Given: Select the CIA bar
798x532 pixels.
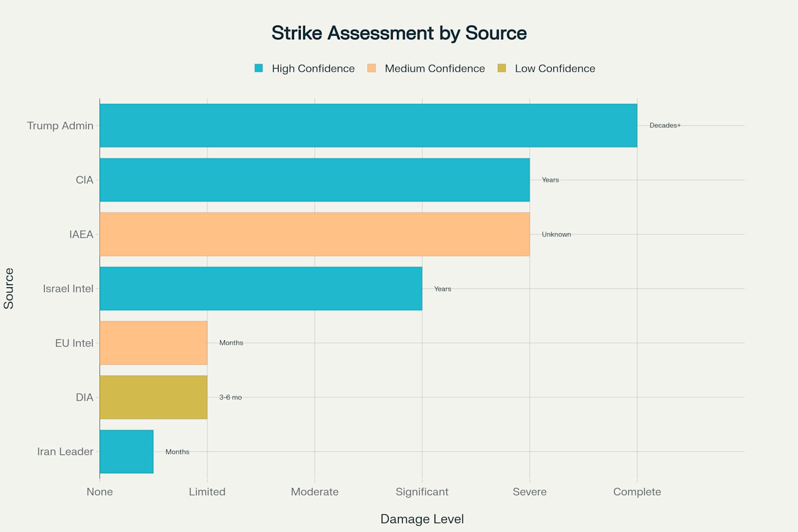Looking at the screenshot, I should [x=315, y=180].
